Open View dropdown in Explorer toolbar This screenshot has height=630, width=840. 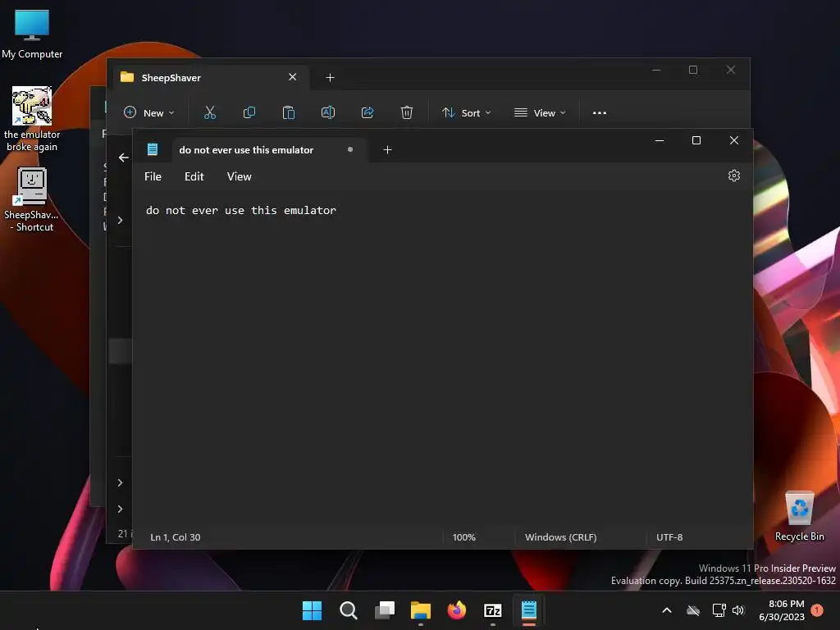coord(540,112)
